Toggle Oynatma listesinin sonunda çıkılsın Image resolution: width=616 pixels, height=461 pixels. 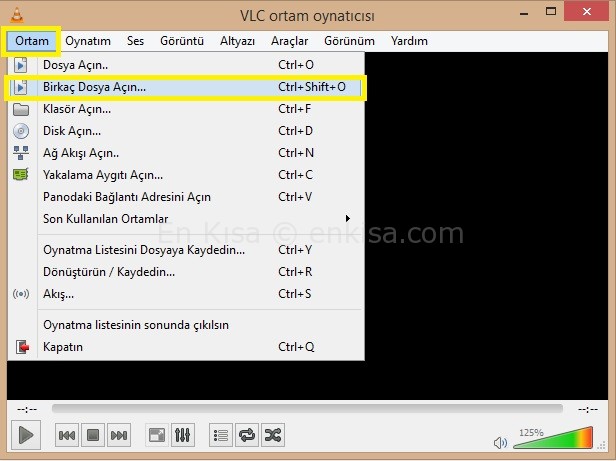point(185,325)
